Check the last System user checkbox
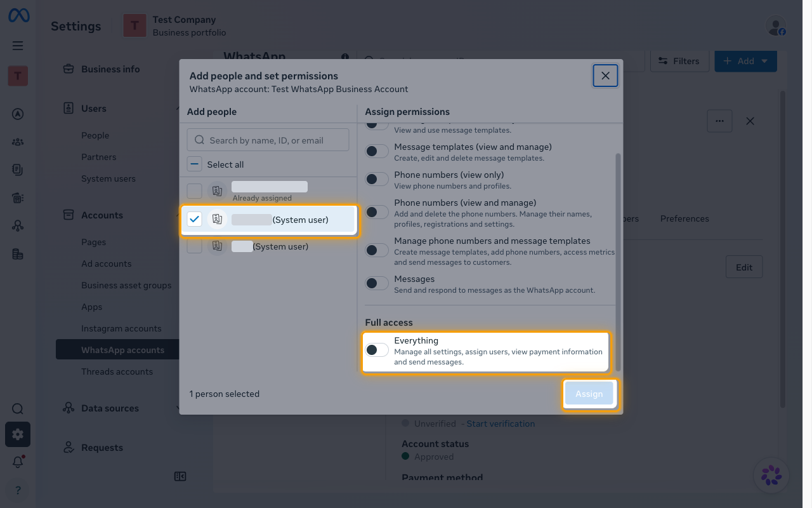Image resolution: width=812 pixels, height=508 pixels. click(x=195, y=246)
